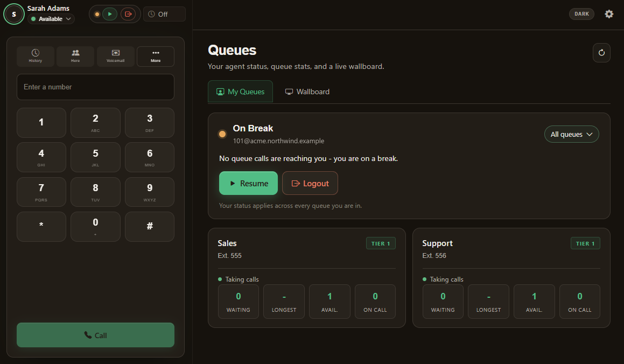Image resolution: width=624 pixels, height=364 pixels.
Task: Click the Queues page heading
Action: tap(232, 50)
